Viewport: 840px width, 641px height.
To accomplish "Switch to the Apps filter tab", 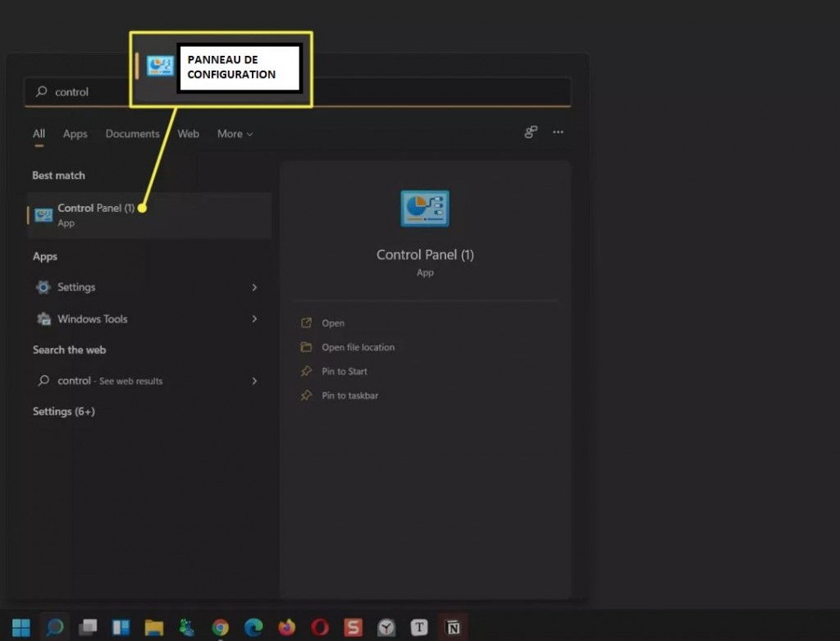I will coord(75,134).
